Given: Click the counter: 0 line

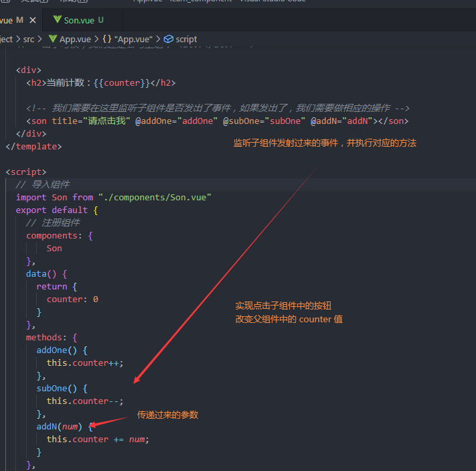Looking at the screenshot, I should tap(72, 299).
